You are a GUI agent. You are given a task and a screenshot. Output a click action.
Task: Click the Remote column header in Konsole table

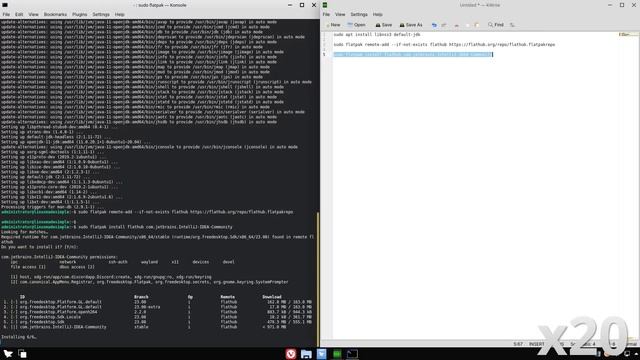click(228, 297)
